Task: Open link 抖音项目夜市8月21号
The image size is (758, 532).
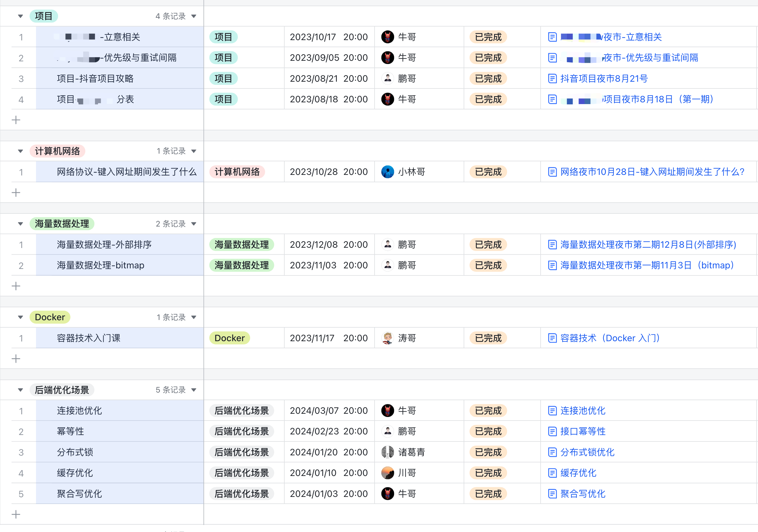Action: pyautogui.click(x=604, y=78)
